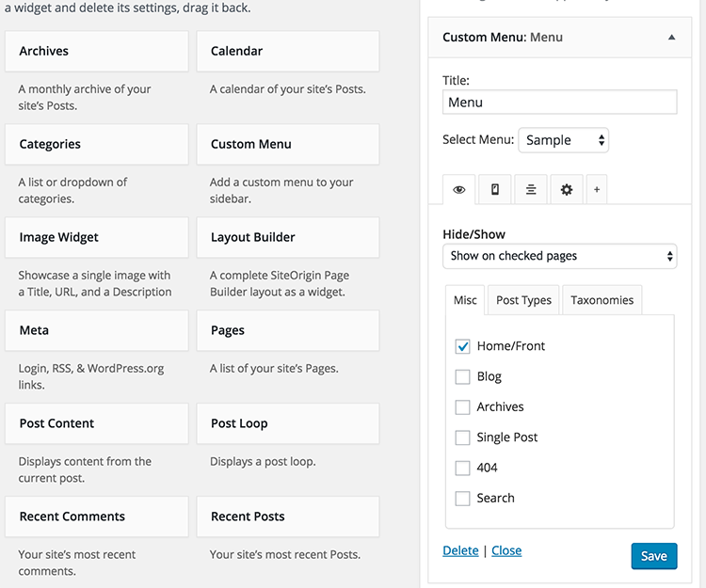The height and width of the screenshot is (588, 706).
Task: Select the Image Widget item
Action: click(98, 238)
